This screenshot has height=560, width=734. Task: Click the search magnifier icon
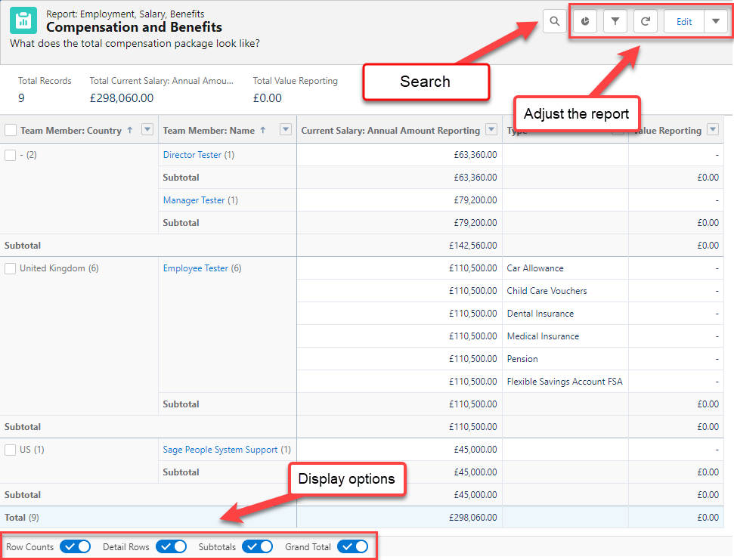[554, 21]
